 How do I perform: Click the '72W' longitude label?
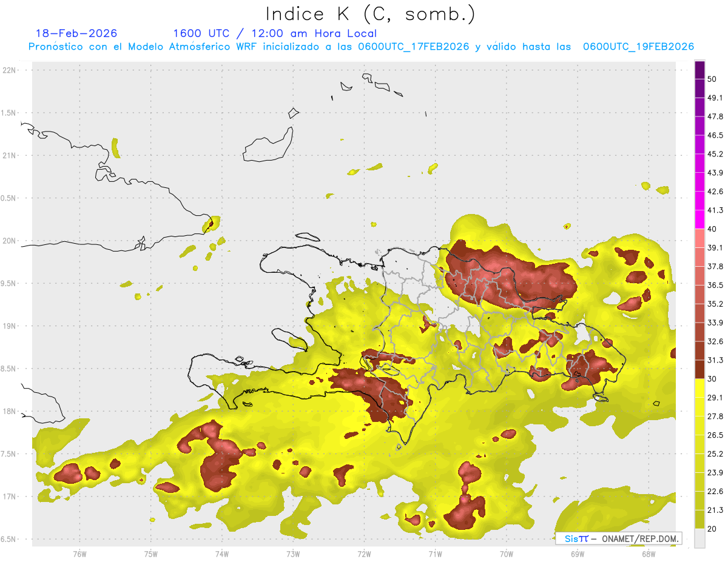(364, 554)
